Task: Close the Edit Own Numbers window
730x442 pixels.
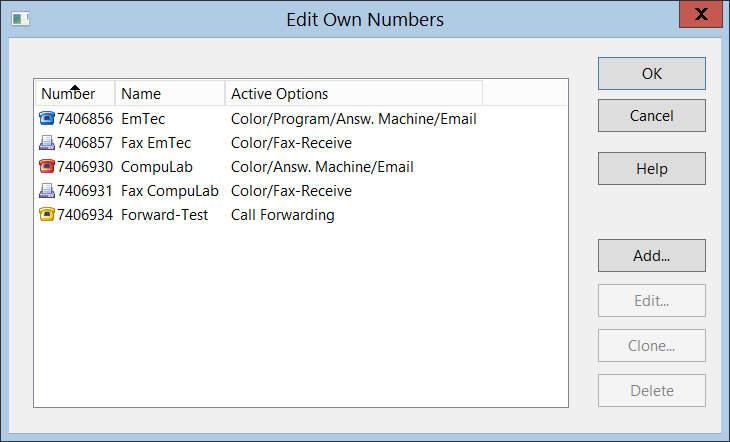Action: coord(701,17)
